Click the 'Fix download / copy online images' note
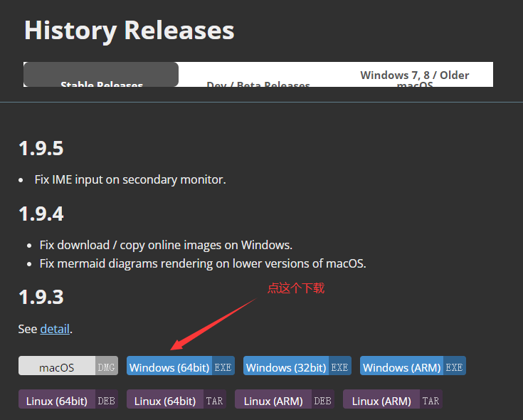This screenshot has height=420, width=523. click(x=166, y=245)
